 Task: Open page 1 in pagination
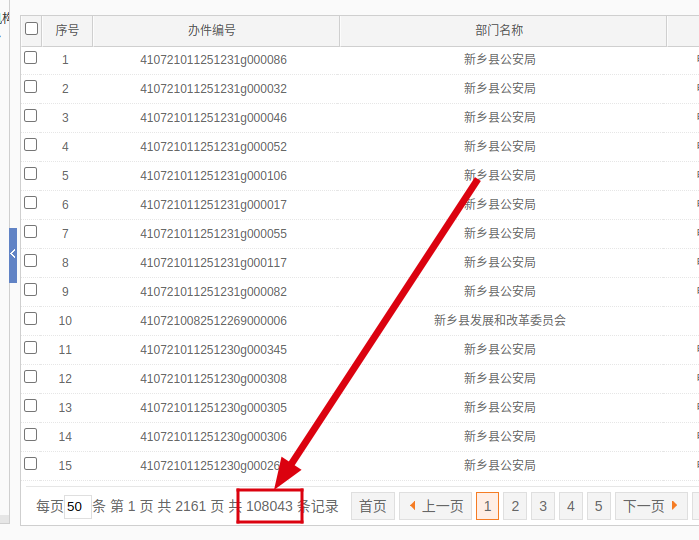pyautogui.click(x=487, y=506)
